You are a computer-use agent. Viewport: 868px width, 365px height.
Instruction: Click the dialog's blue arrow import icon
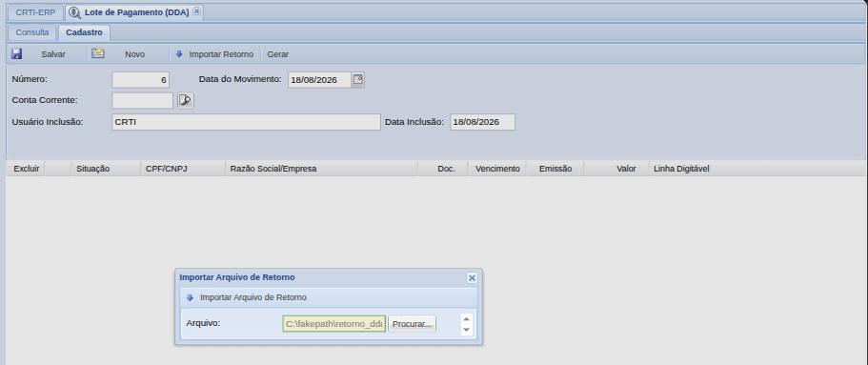(x=190, y=297)
